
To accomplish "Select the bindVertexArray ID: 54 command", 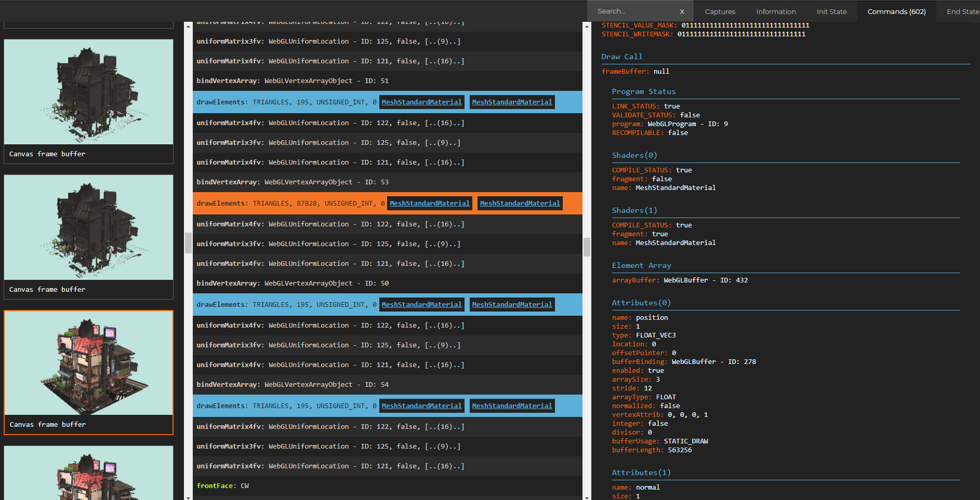I will (x=292, y=385).
